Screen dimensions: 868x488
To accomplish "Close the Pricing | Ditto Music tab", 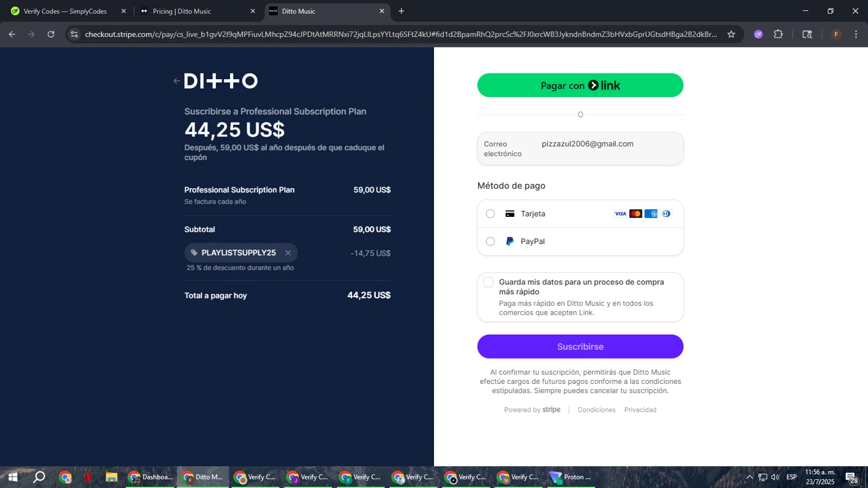I will click(252, 11).
